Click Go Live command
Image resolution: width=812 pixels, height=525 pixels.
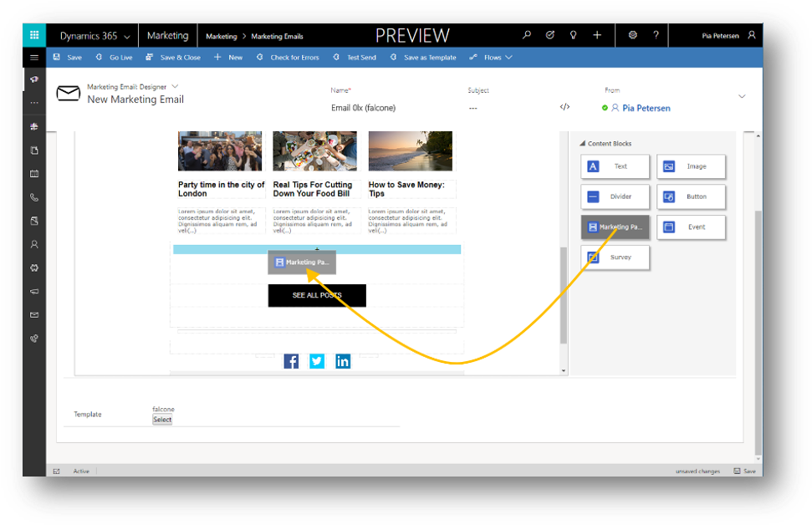[x=114, y=58]
